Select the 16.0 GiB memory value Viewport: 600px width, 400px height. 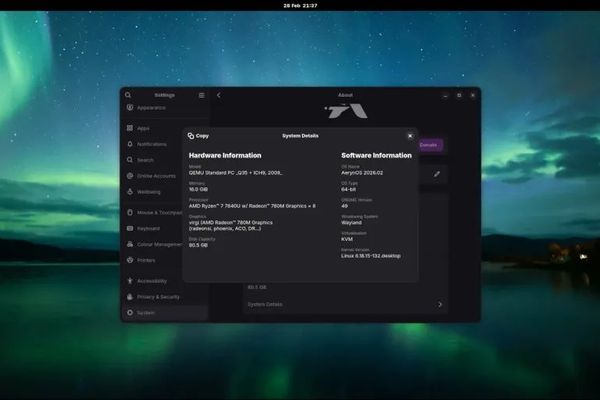[x=198, y=189]
